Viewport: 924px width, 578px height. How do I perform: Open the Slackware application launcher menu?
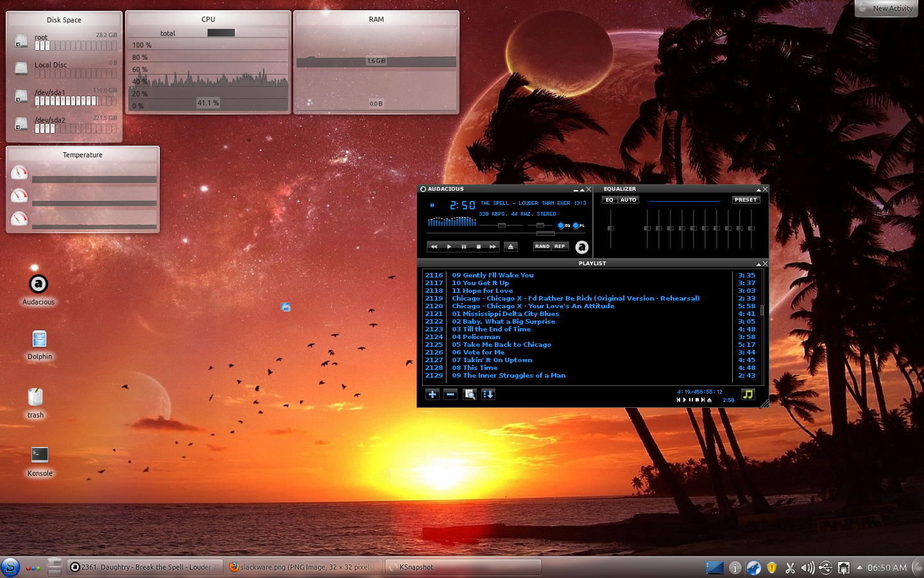point(10,567)
